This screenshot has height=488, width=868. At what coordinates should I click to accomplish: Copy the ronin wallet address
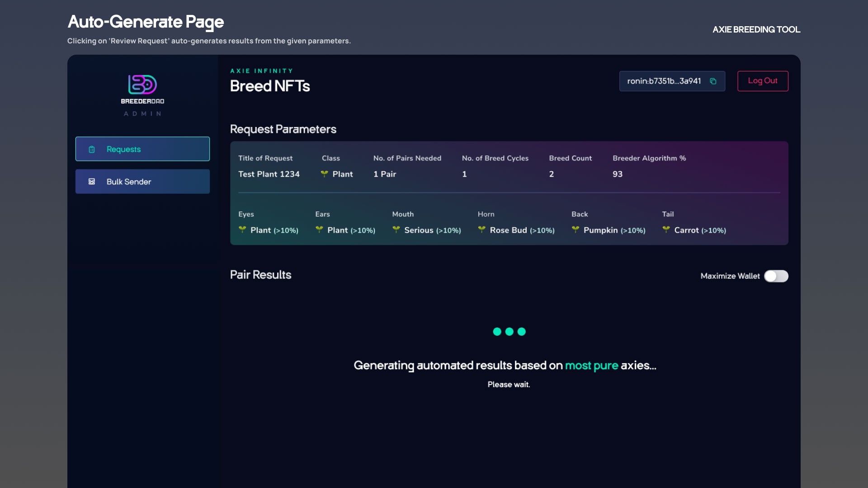point(713,81)
